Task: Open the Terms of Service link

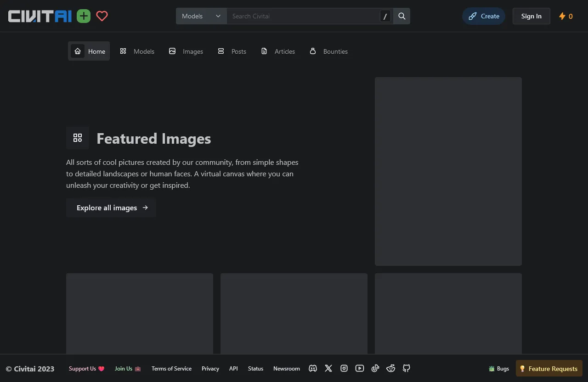Action: pos(171,368)
